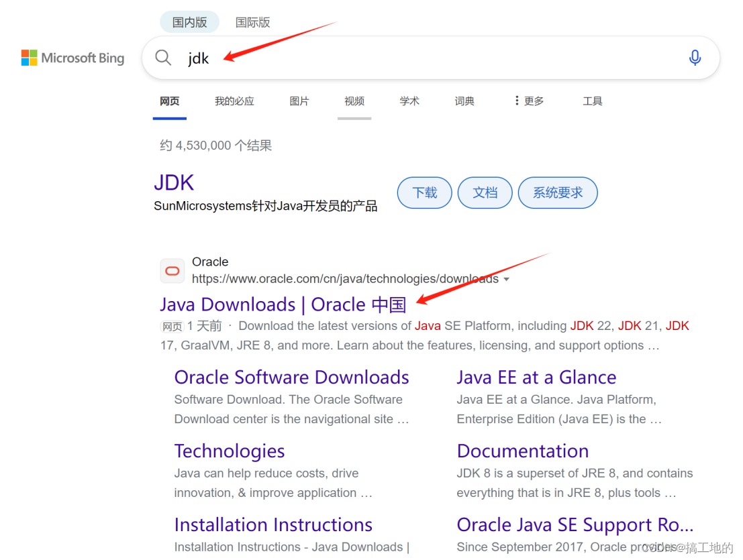
Task: Open the JDK heading link
Action: click(x=174, y=182)
